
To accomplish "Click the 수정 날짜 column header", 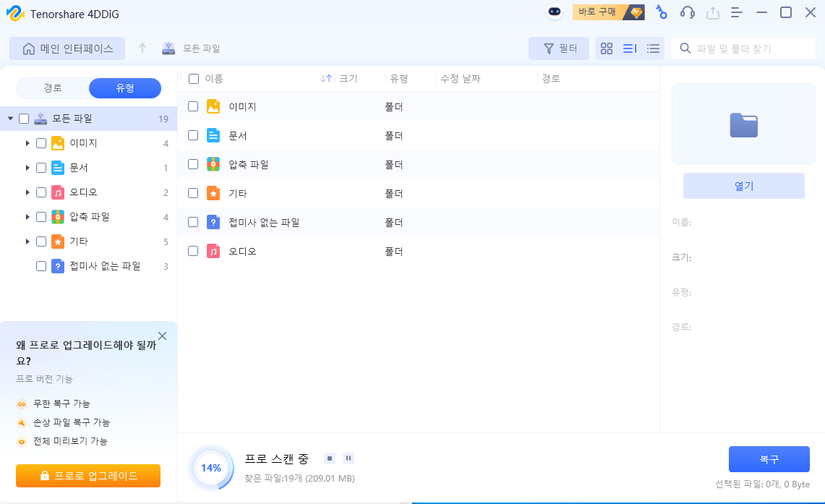I will (x=461, y=78).
